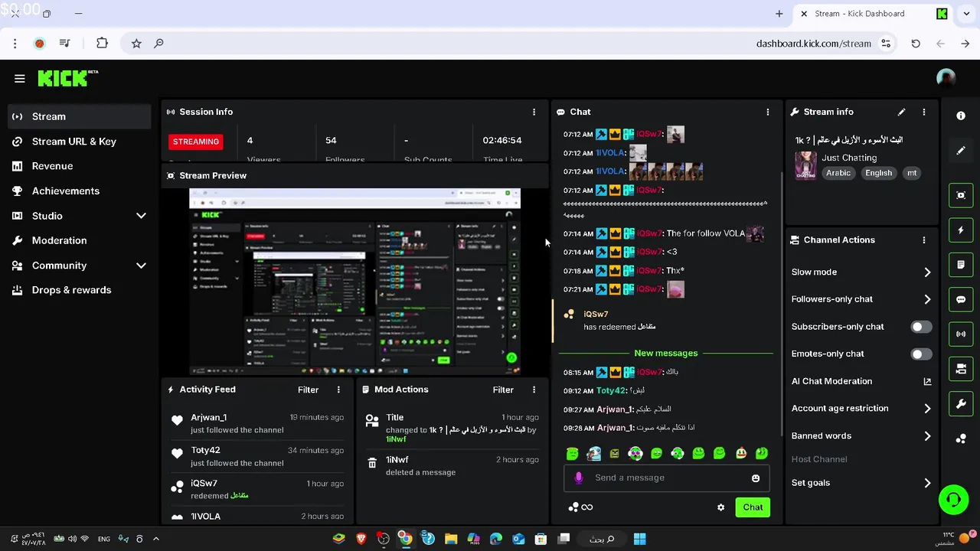Toggle Emotes-only chat switch
Image resolution: width=980 pixels, height=551 pixels.
click(x=921, y=354)
